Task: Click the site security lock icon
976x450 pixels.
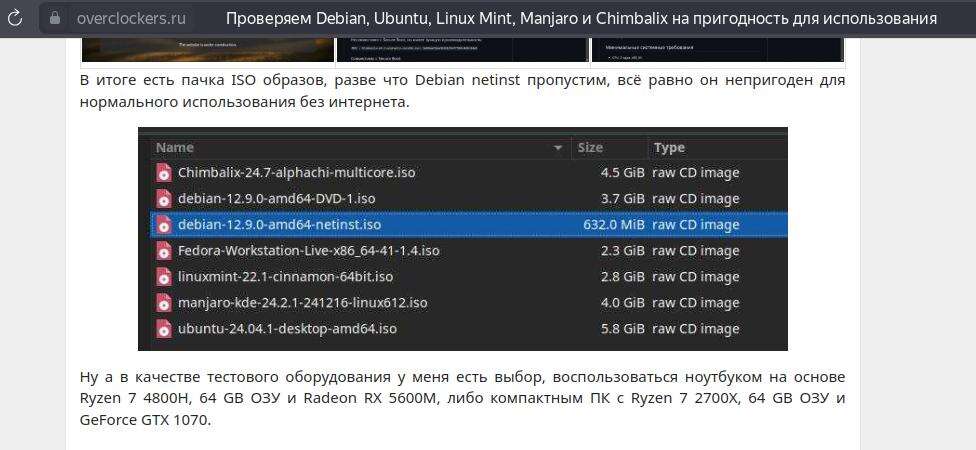Action: [55, 18]
